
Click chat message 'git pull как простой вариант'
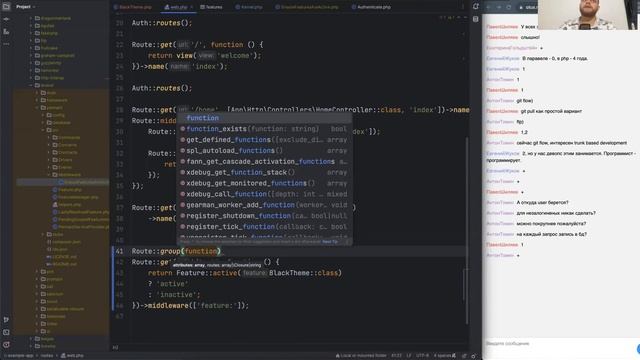551,111
